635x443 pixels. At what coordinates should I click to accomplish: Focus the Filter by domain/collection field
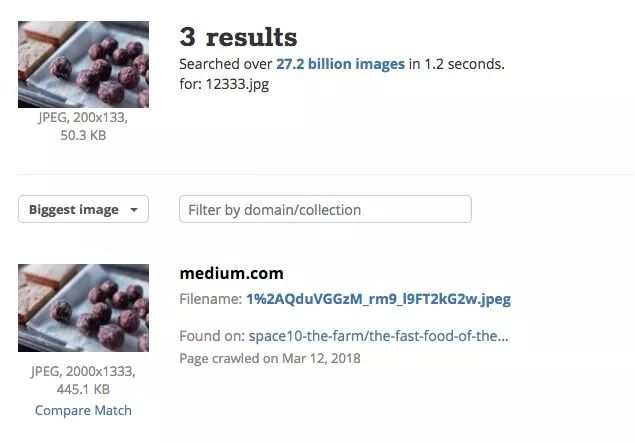click(x=325, y=209)
